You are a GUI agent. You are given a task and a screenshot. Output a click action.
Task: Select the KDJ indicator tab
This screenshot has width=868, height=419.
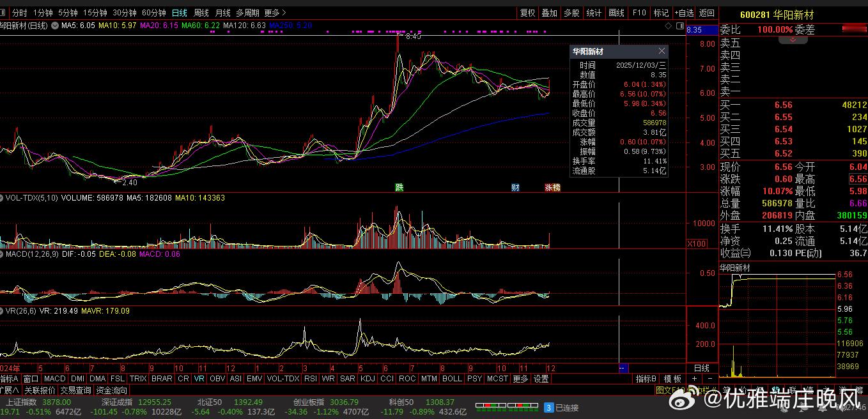click(368, 379)
